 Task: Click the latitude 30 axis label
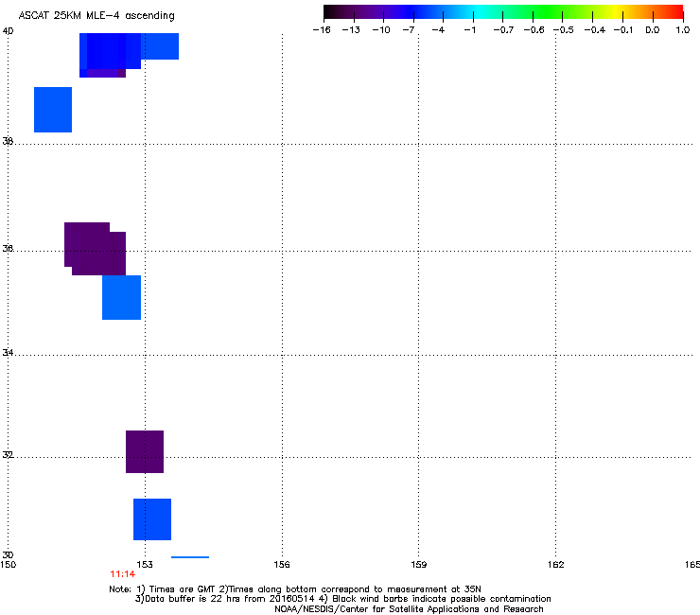(8, 554)
